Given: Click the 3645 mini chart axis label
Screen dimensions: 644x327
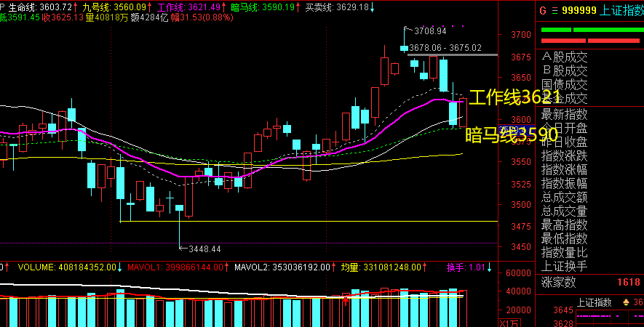Looking at the screenshot, I should coord(563,310).
